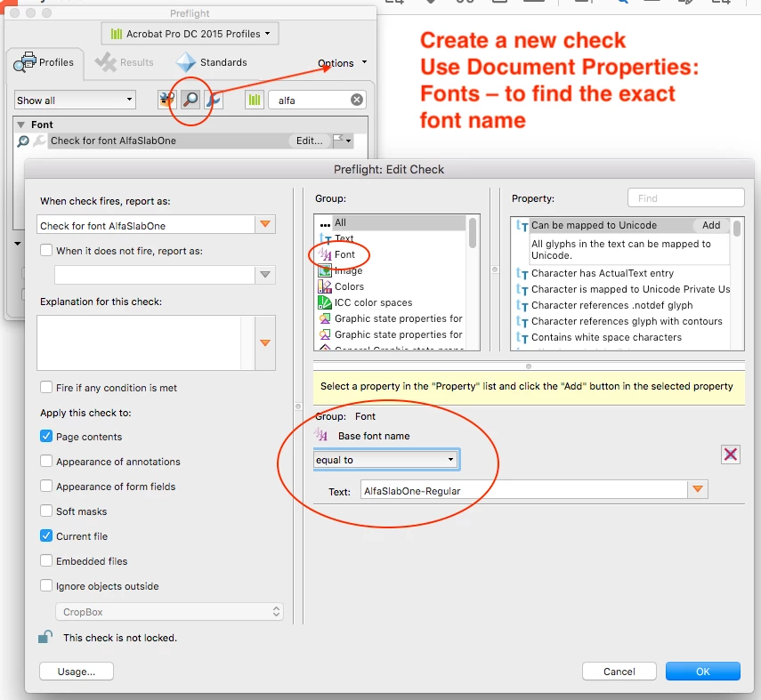
Task: Select Character is mapped to Unicode Private property
Action: tap(623, 289)
